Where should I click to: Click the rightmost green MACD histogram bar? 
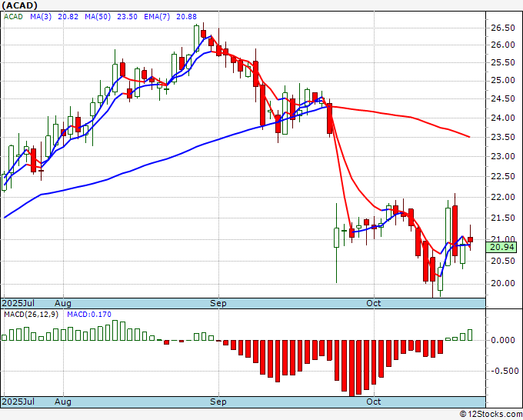tap(470, 335)
